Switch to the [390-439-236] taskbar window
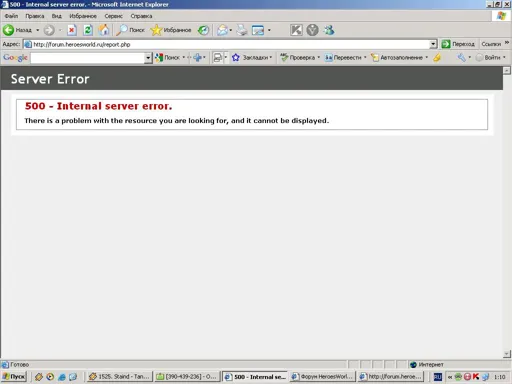The height and width of the screenshot is (384, 512). [188, 377]
